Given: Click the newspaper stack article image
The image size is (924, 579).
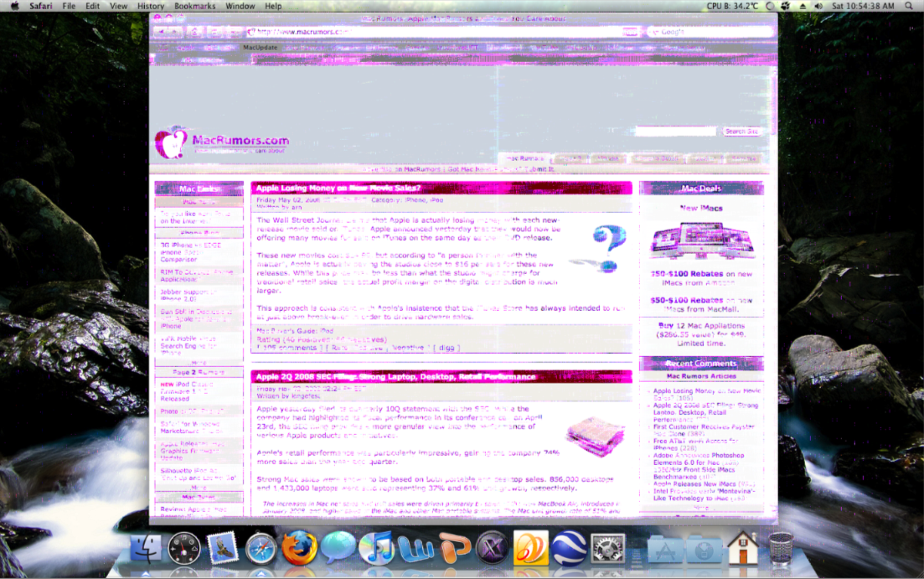Looking at the screenshot, I should point(595,436).
